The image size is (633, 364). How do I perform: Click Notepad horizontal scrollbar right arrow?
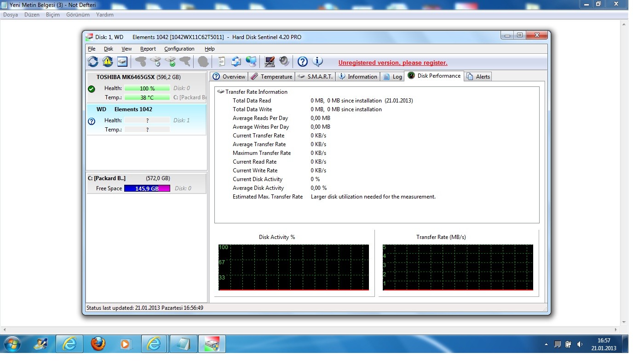[616, 330]
